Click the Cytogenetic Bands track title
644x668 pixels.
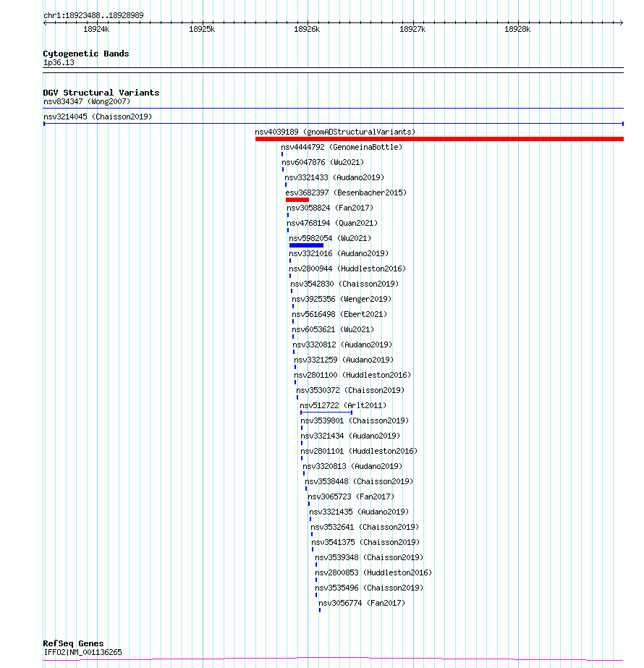click(85, 54)
